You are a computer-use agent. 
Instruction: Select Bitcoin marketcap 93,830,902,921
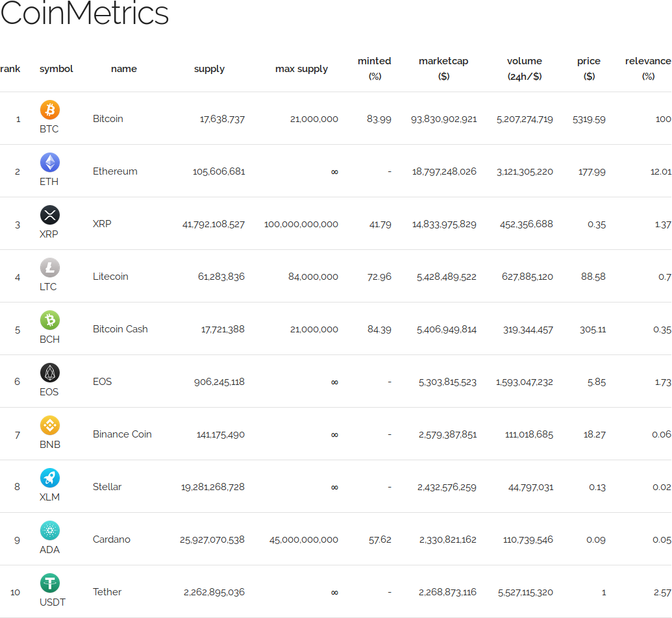tap(443, 119)
